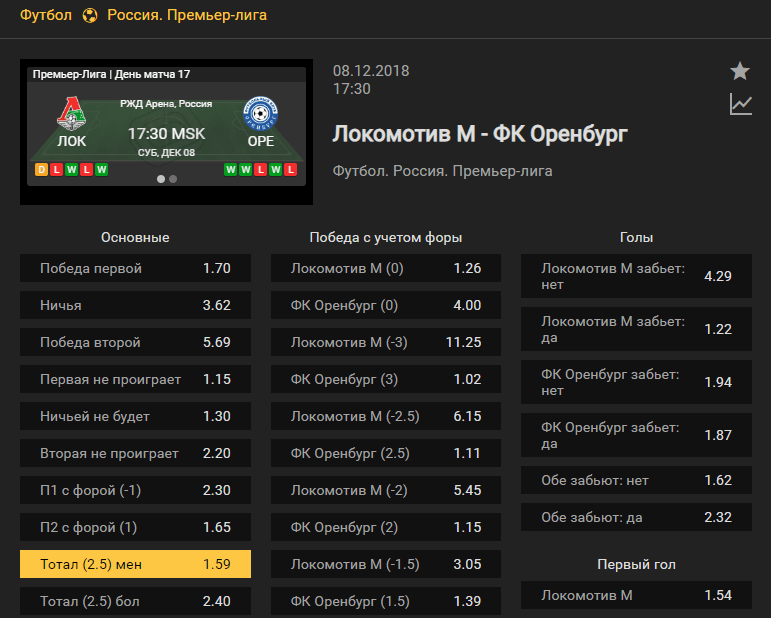Deselect the highlighted Тотал (2.5) мен bet
This screenshot has height=618, width=771.
click(x=135, y=564)
